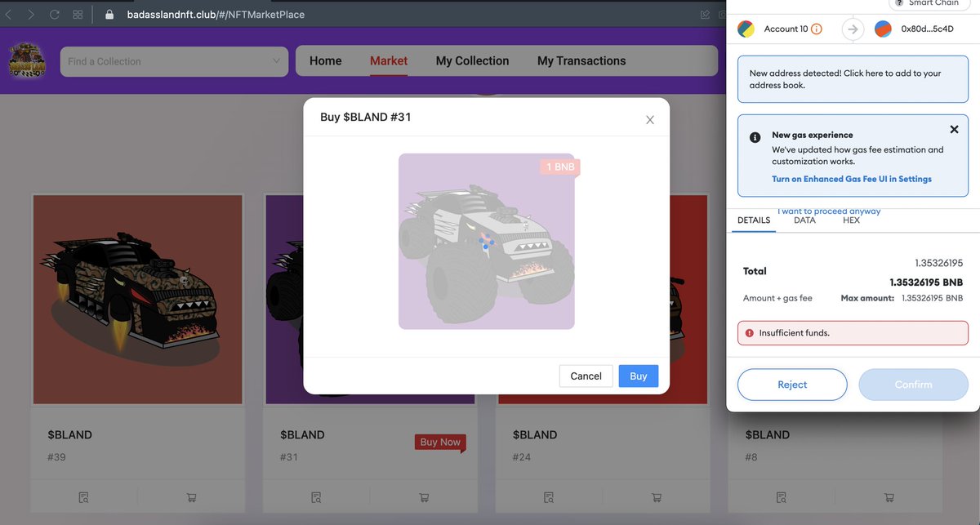Click recipient address 0x80d...5c4D
This screenshot has height=525, width=980.
click(x=927, y=29)
